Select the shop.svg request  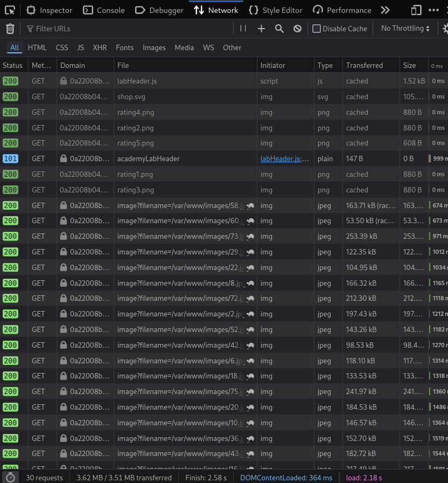pos(224,96)
